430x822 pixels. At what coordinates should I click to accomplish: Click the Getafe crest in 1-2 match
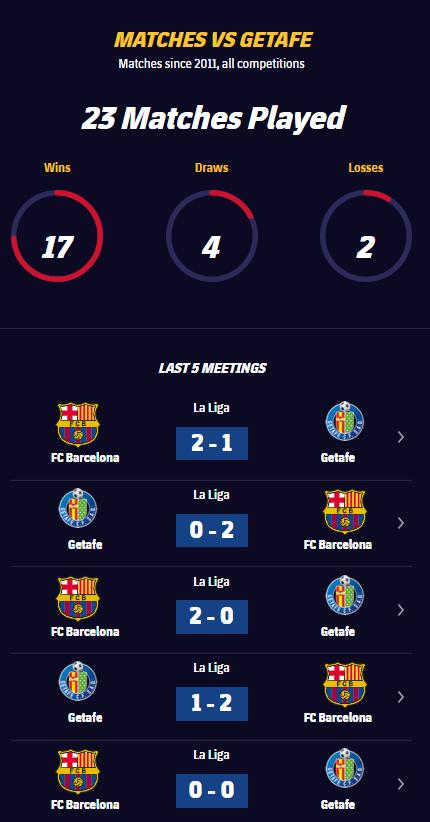tap(78, 682)
